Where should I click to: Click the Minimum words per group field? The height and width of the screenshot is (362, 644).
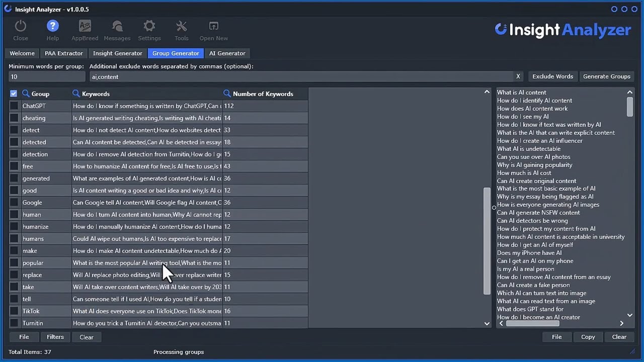(x=47, y=76)
